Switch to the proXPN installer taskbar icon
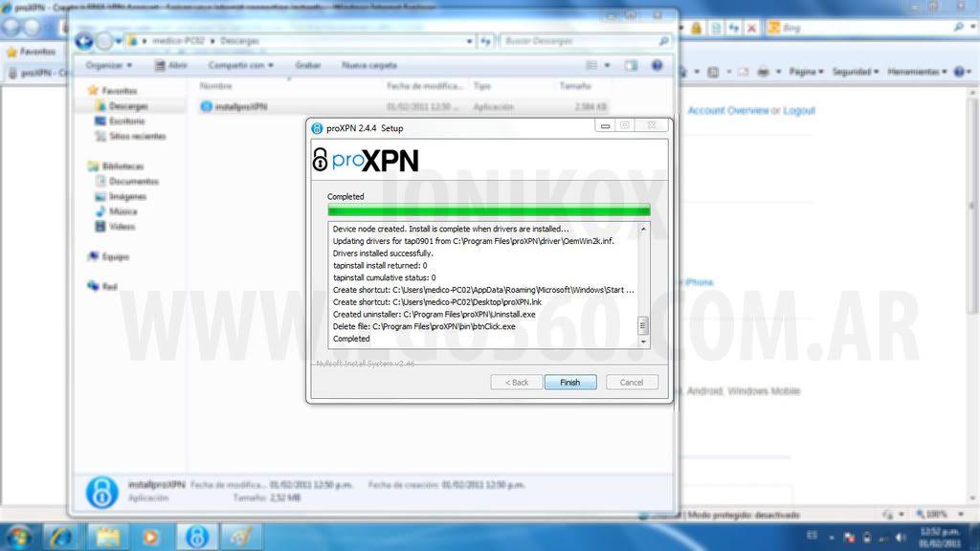Viewport: 980px width, 551px height. coord(197,537)
